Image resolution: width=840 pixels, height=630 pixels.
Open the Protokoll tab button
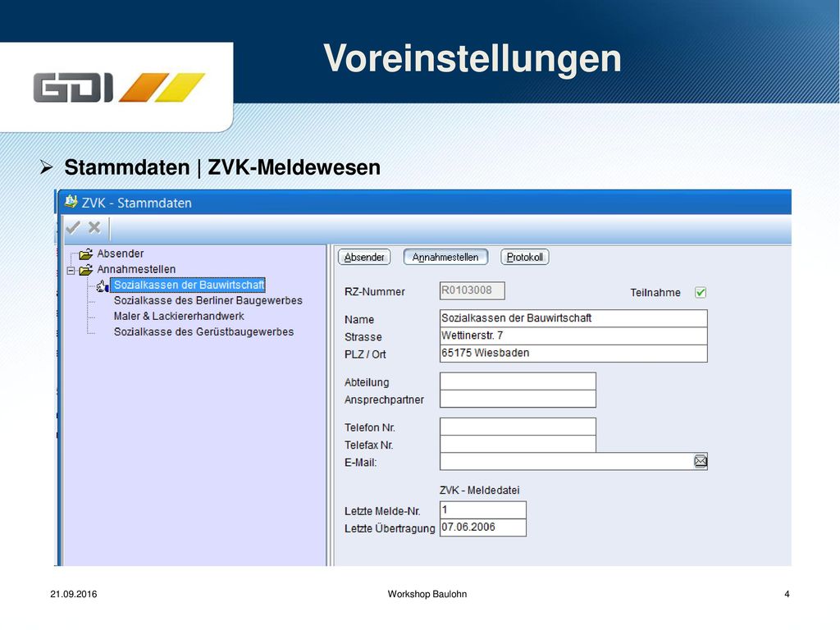coord(524,257)
